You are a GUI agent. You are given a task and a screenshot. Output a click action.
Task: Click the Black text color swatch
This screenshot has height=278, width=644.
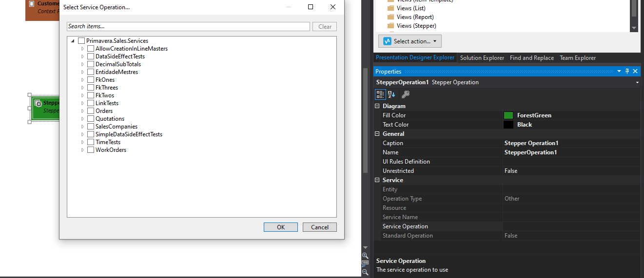[508, 125]
